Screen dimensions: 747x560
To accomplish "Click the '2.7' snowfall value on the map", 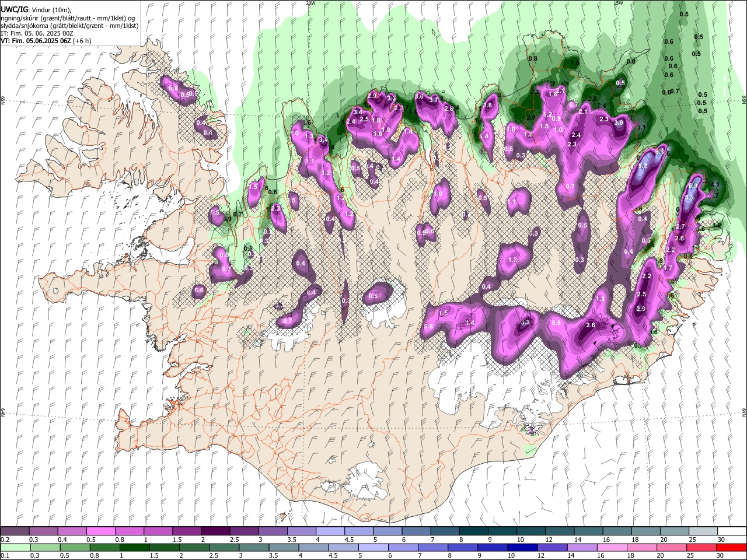I will pos(680,226).
